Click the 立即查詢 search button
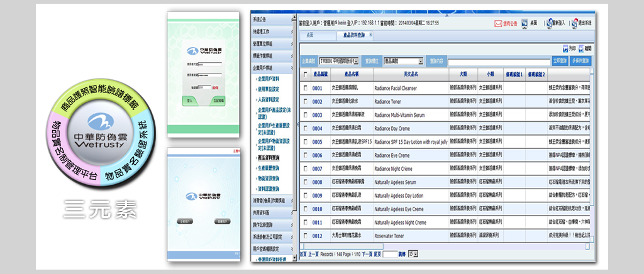The image size is (644, 274). click(x=560, y=61)
